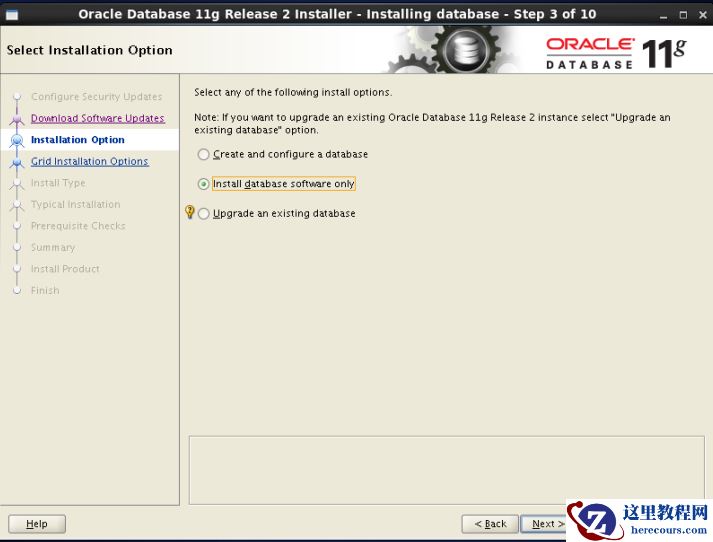Click the Install Product step label

65,269
